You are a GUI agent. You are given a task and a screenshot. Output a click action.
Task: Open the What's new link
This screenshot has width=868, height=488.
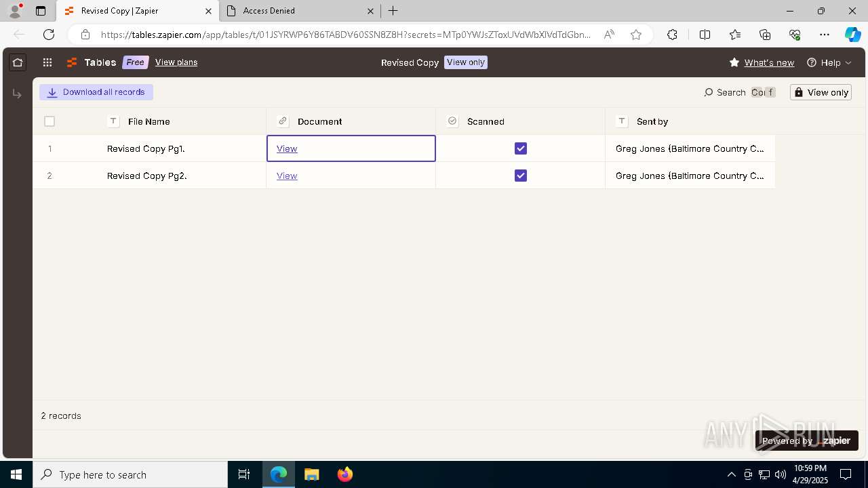pyautogui.click(x=769, y=62)
